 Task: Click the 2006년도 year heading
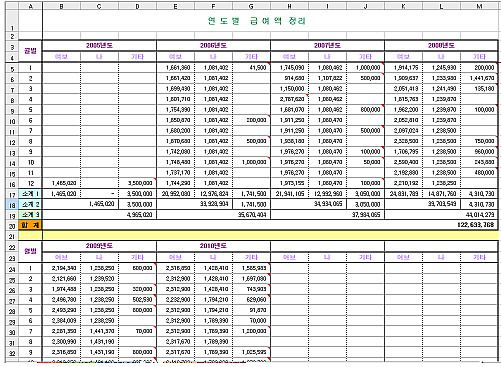tap(213, 46)
